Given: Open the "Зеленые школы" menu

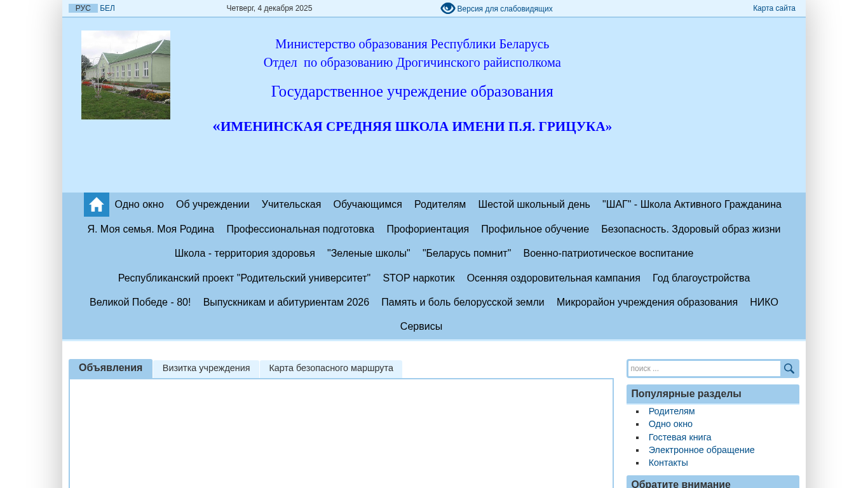Looking at the screenshot, I should pos(369,254).
